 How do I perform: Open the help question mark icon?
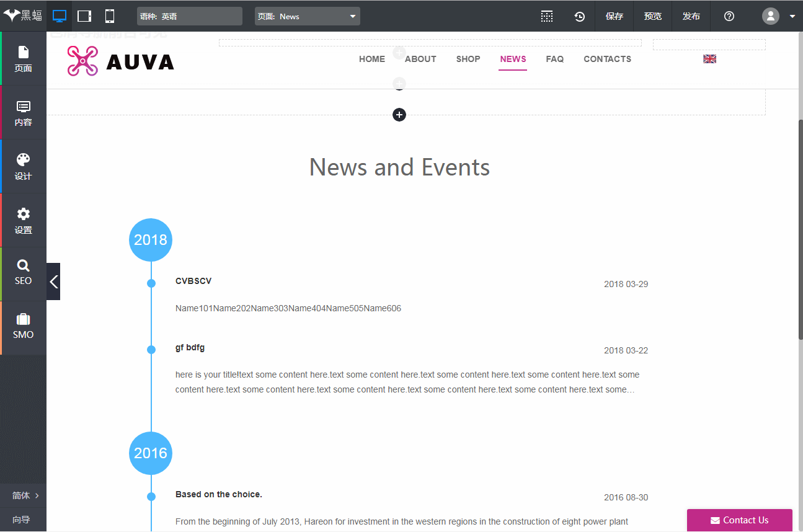pyautogui.click(x=729, y=16)
